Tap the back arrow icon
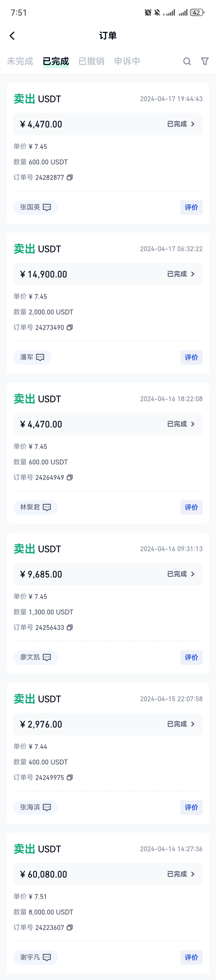216x980 pixels. coord(12,36)
